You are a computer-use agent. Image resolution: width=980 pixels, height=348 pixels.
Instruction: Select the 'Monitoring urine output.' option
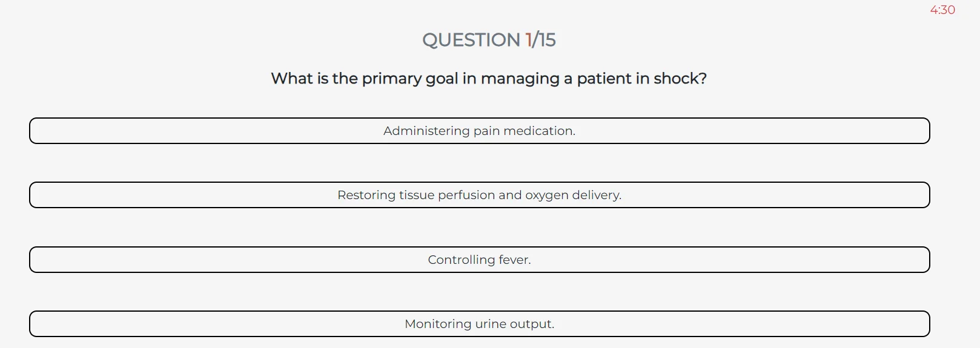(479, 324)
